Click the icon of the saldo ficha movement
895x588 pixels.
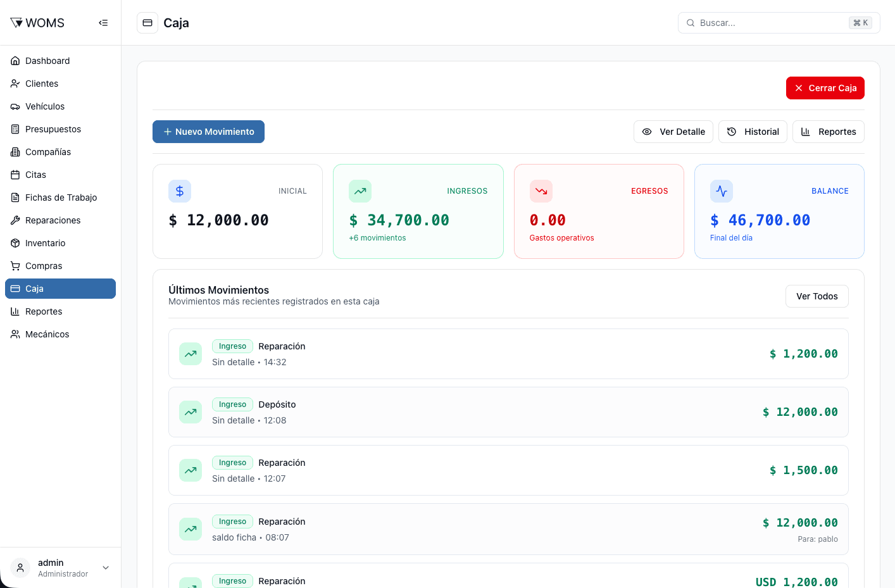(x=191, y=529)
